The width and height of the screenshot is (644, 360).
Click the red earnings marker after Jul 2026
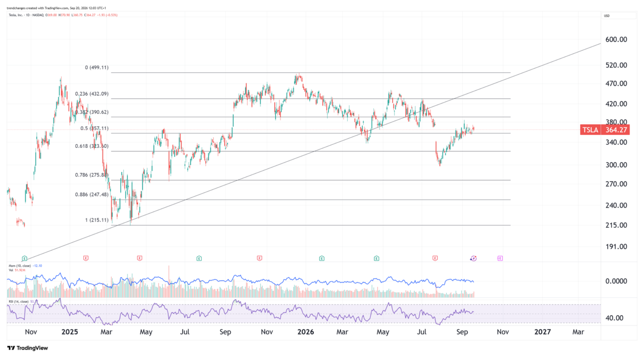click(435, 258)
